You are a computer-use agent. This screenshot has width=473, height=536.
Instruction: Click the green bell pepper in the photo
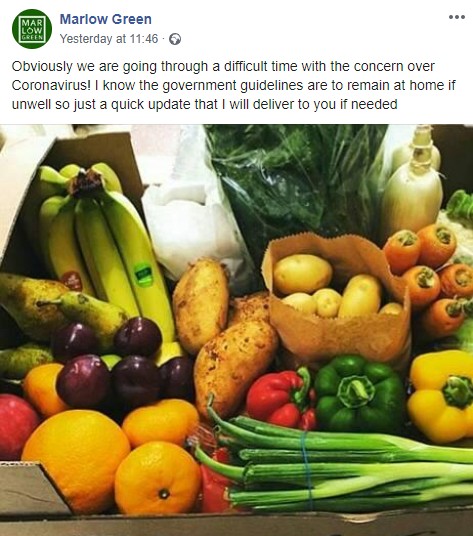click(360, 392)
